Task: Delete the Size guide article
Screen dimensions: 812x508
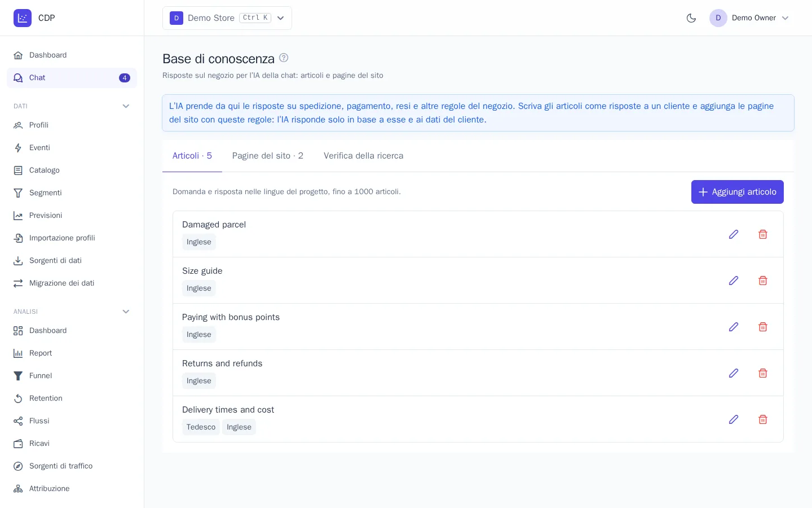Action: click(x=763, y=281)
